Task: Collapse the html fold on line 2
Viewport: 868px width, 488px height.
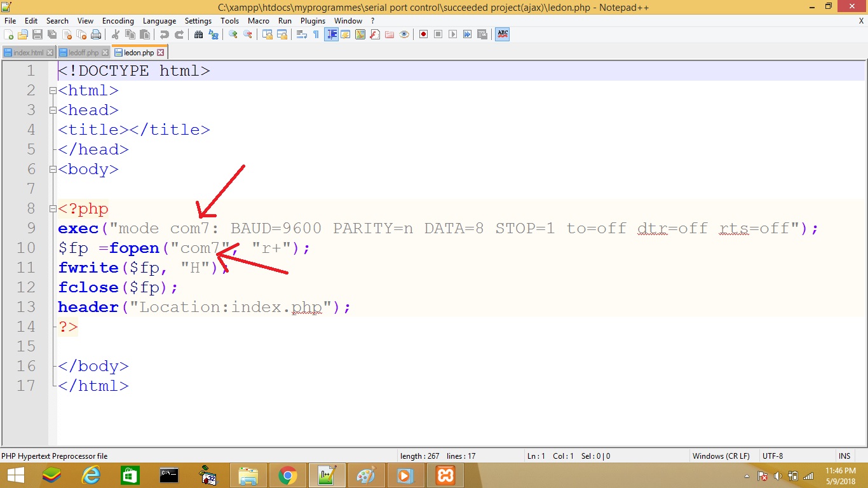Action: click(53, 91)
